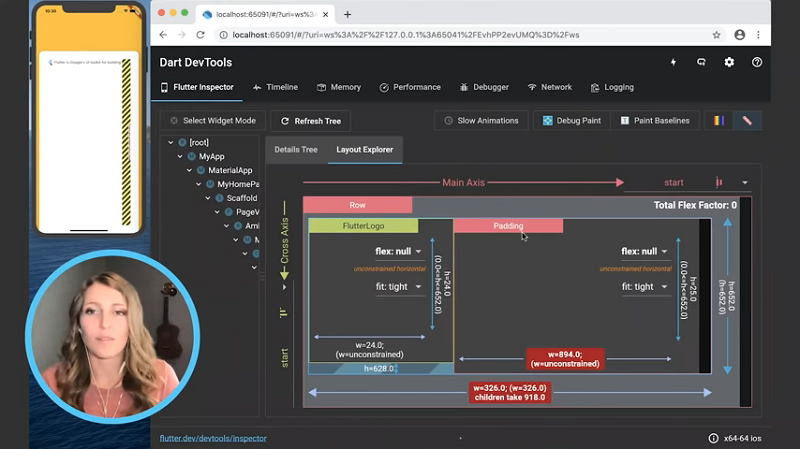Open main axis alignment start dropdown

pos(687,182)
